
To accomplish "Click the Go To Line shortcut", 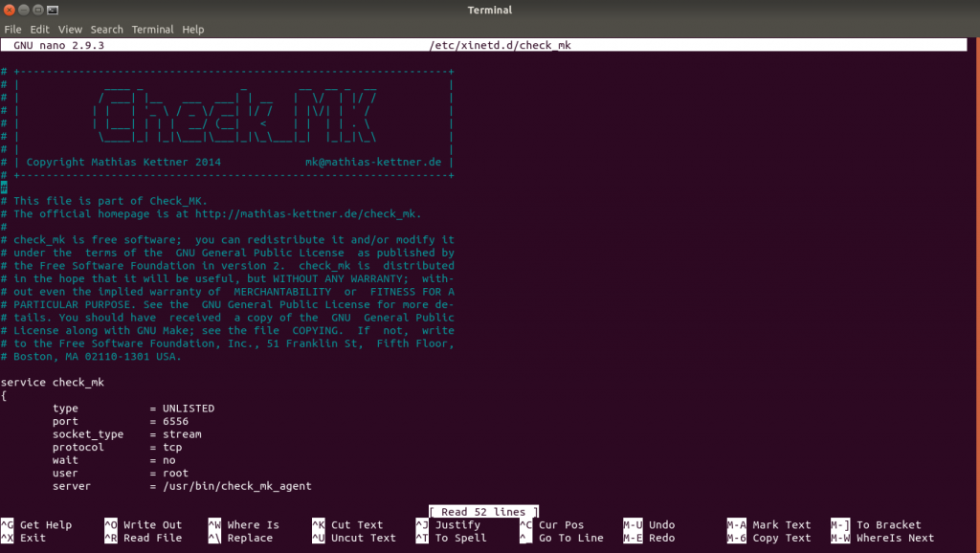I will coord(561,538).
